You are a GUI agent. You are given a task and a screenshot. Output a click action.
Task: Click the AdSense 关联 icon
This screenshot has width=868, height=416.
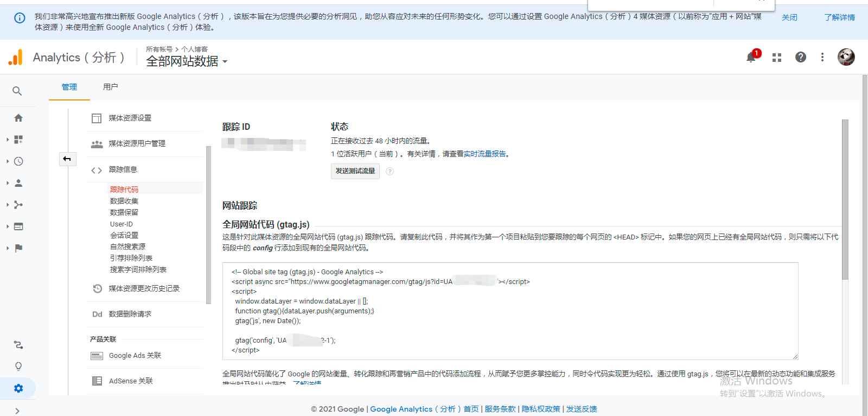(97, 381)
